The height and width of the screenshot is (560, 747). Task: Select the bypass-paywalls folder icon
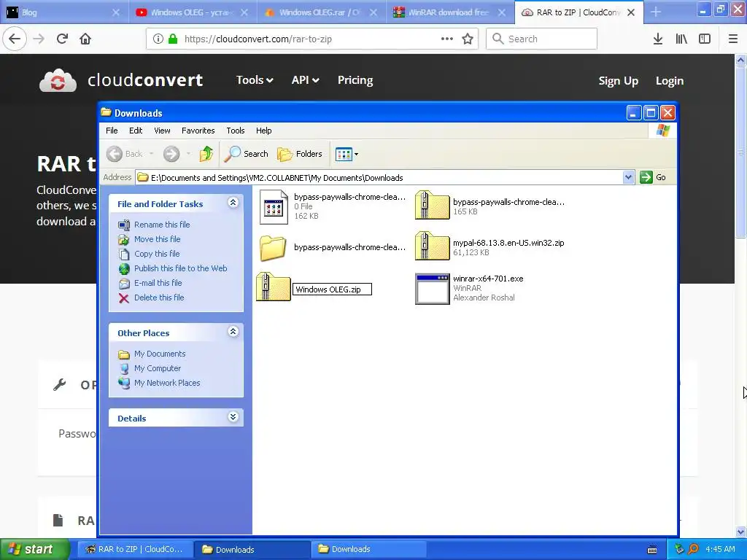point(273,248)
